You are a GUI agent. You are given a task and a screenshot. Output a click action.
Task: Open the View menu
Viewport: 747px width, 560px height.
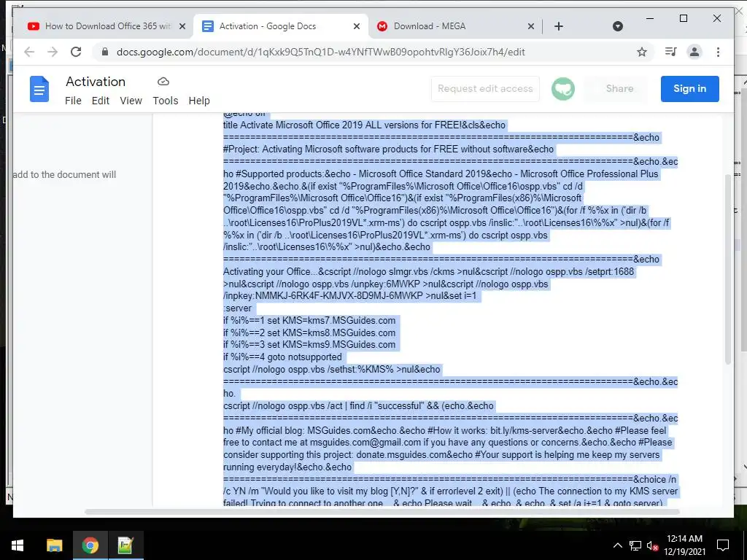pos(131,101)
